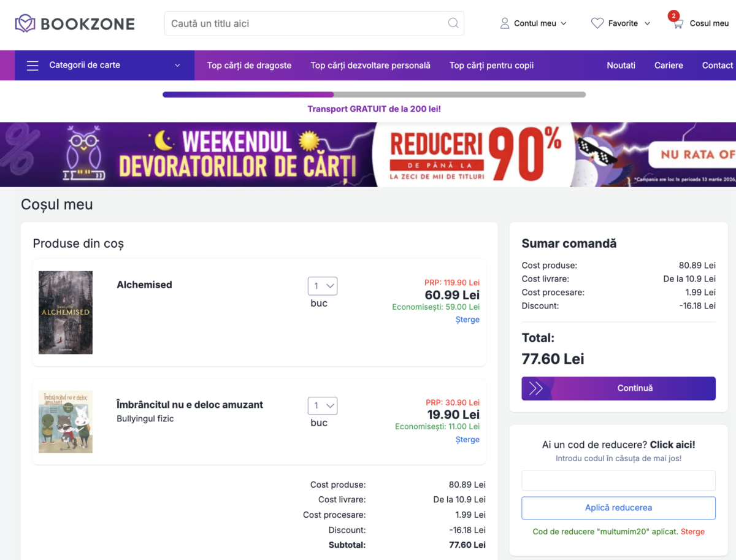Open quantity dropdown for Îmbrâncitul book
This screenshot has height=560, width=736.
tap(322, 405)
